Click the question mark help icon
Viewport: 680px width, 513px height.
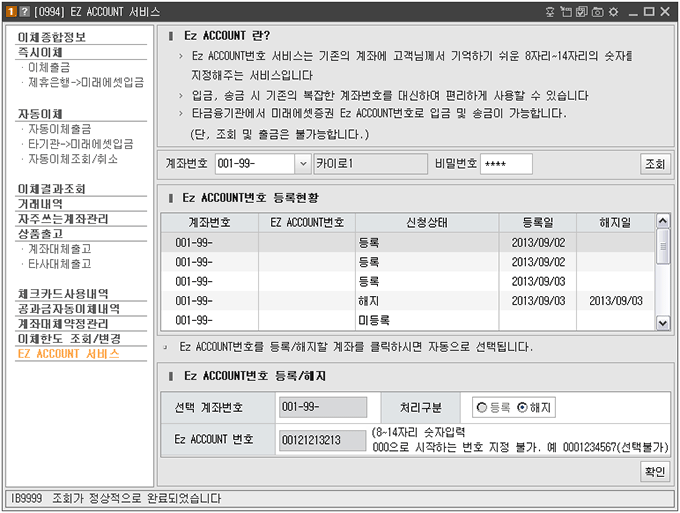[25, 12]
